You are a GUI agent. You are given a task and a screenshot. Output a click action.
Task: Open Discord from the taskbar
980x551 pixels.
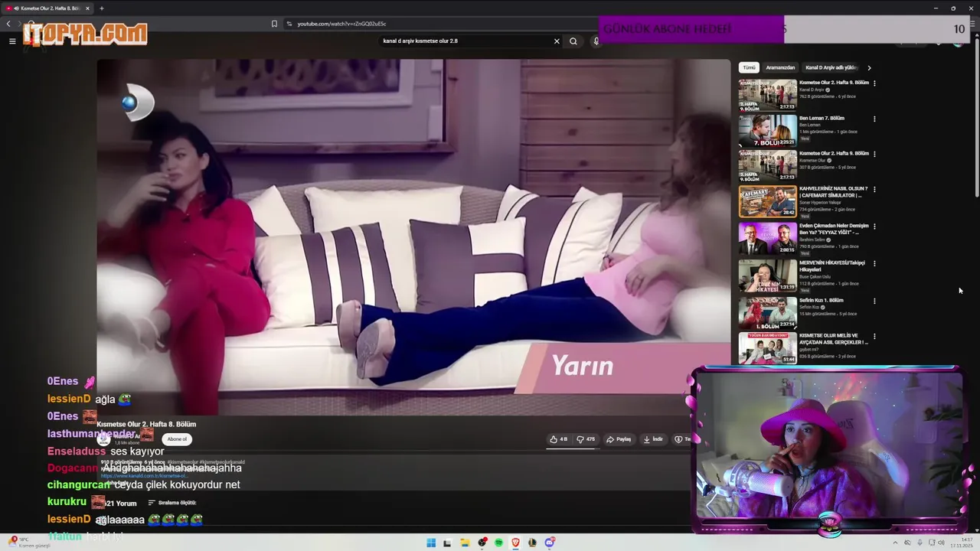click(549, 543)
